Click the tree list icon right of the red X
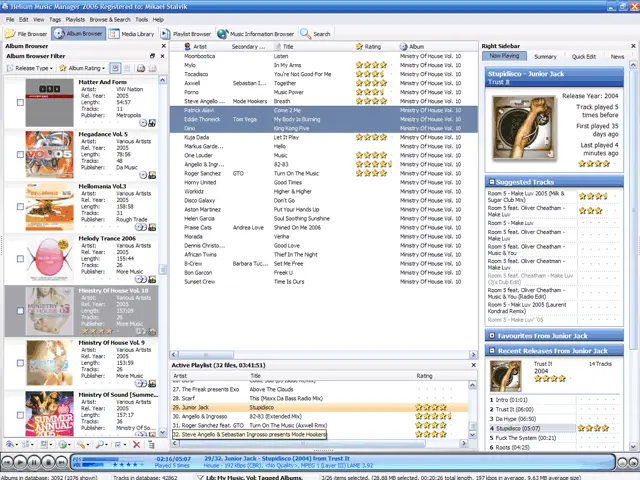Screen dimensions: 640x480 pos(151,444)
